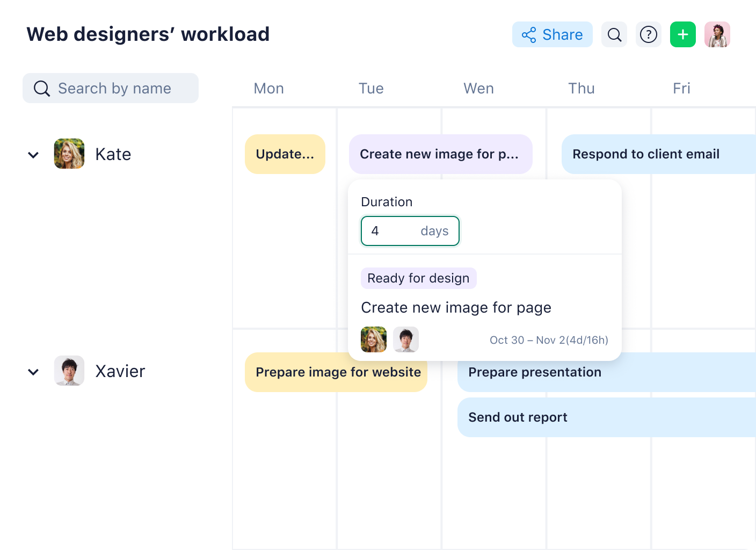Viewport: 756px width, 550px height.
Task: Open help via the question mark icon
Action: (649, 34)
